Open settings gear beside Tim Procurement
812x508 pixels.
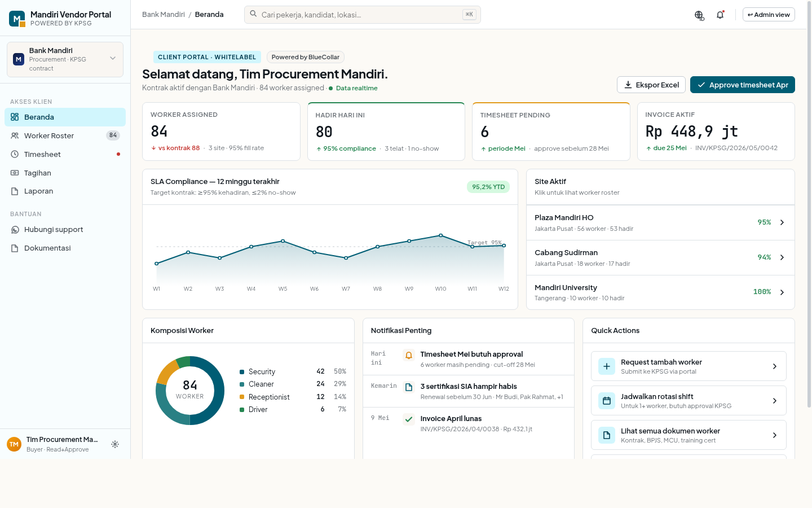point(115,444)
